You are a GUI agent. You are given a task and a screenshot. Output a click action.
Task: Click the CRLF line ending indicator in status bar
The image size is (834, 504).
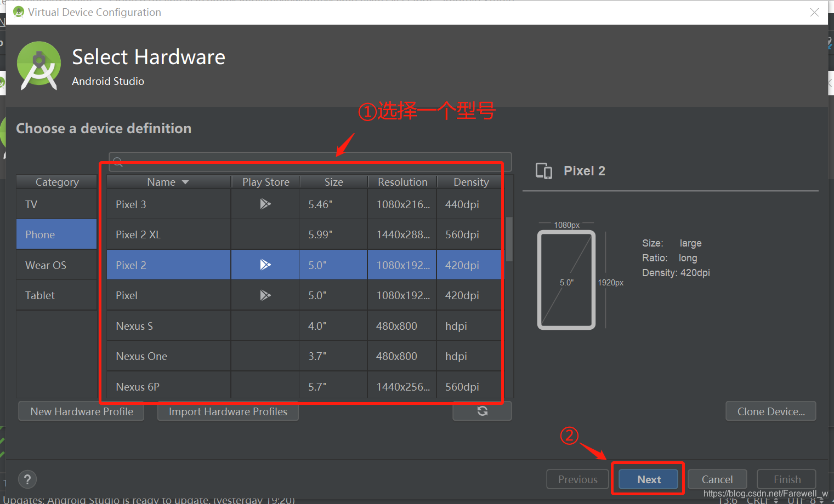pos(762,500)
